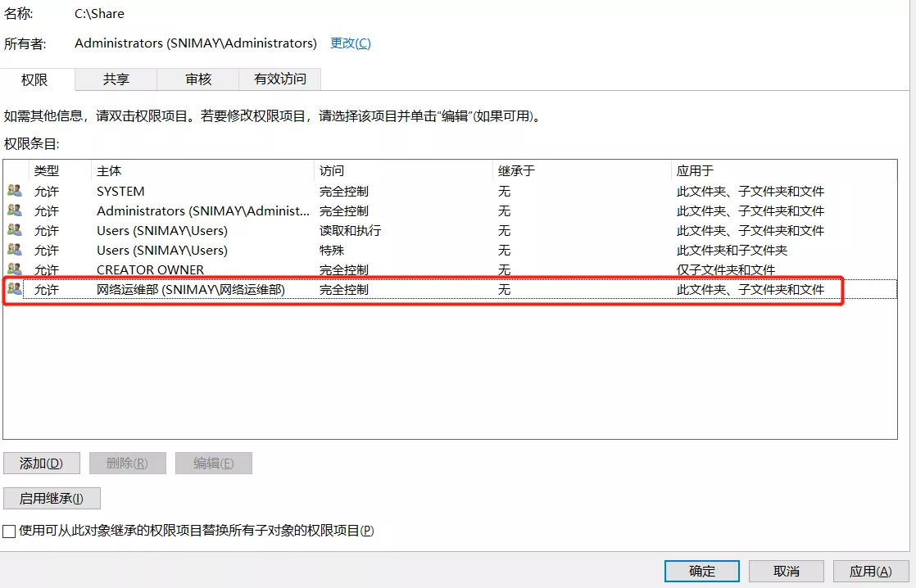The width and height of the screenshot is (916, 588).
Task: Click the 网络运维部 entry group icon
Action: tap(14, 289)
